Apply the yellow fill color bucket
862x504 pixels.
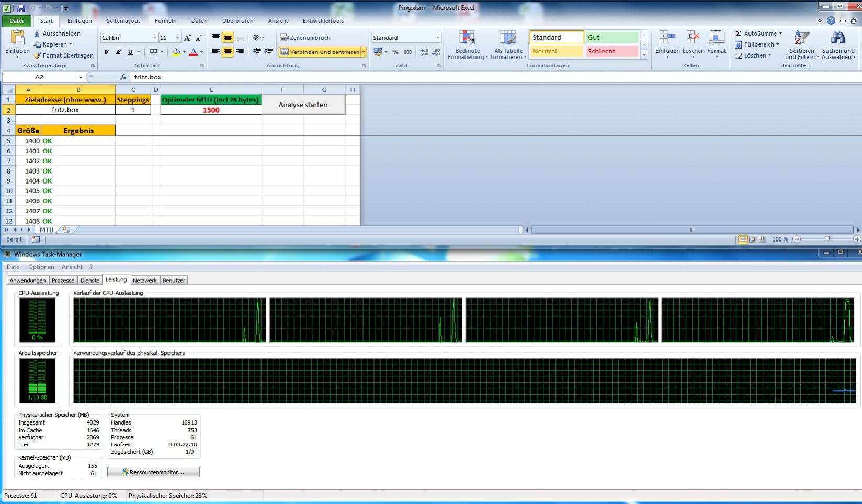pyautogui.click(x=176, y=52)
